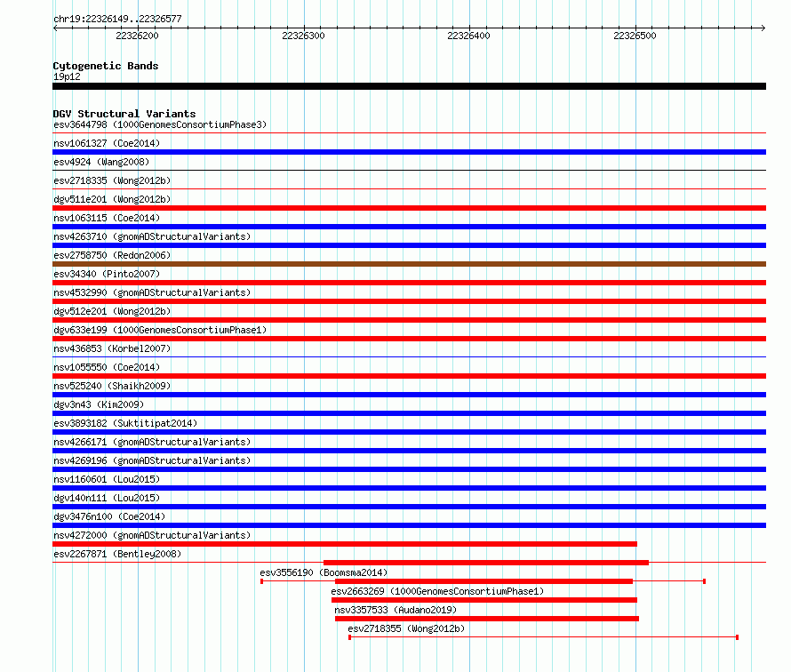Open nsv3357533 (Audano2019) label
This screenshot has height=672, width=791.
(395, 610)
